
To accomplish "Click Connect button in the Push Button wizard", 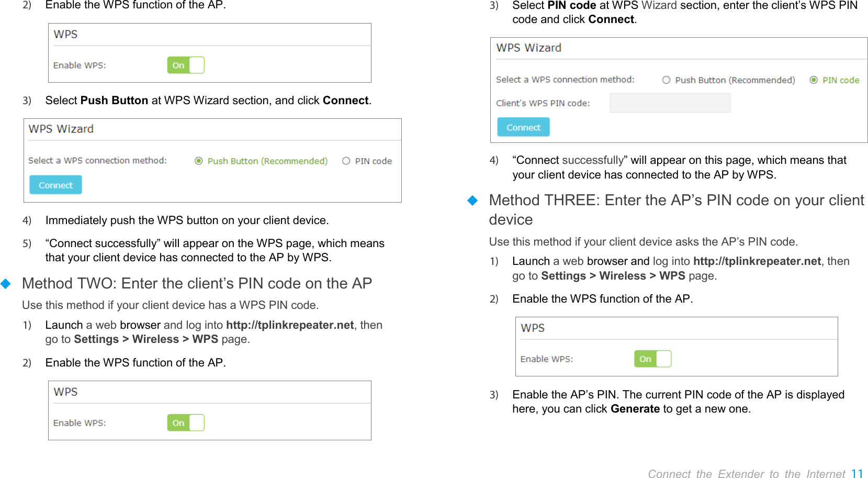I will [55, 185].
